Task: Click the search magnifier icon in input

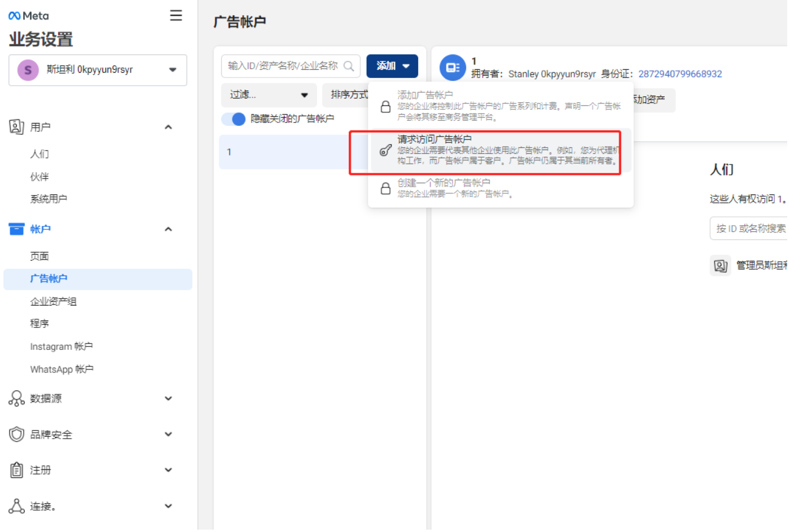Action: pyautogui.click(x=349, y=66)
